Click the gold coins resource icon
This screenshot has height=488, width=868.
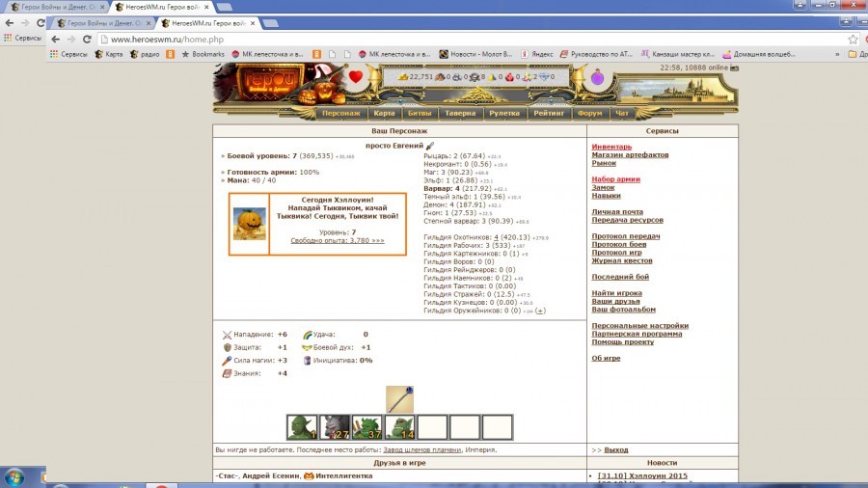click(403, 77)
